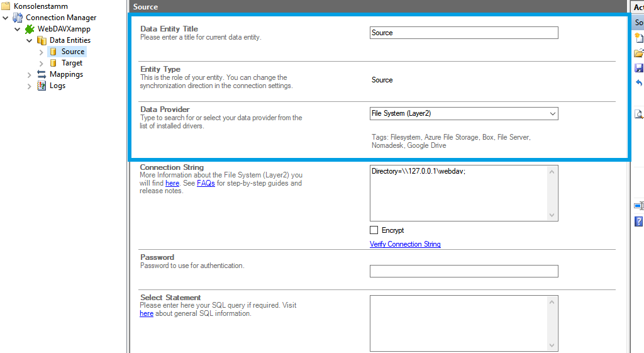Click the green WebDAVXampp connection icon

click(30, 29)
